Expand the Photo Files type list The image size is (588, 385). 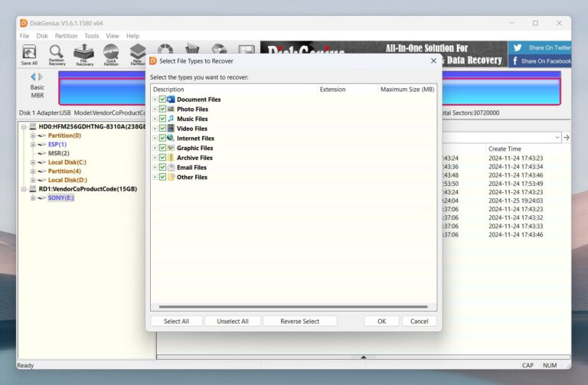[x=155, y=109]
